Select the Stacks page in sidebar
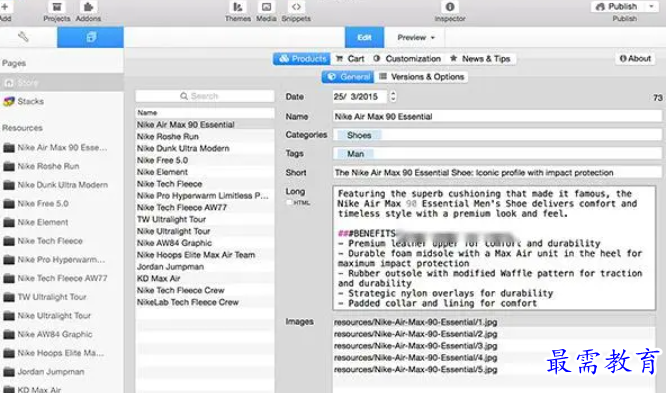The width and height of the screenshot is (668, 393). [x=62, y=101]
